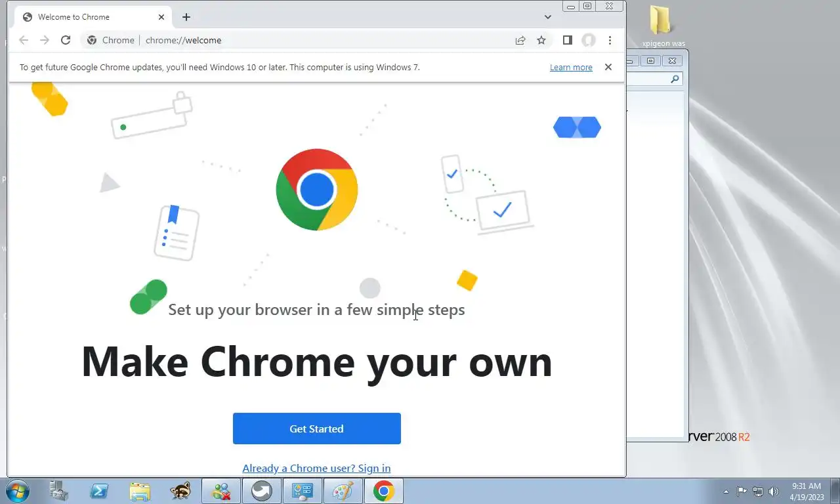This screenshot has height=504, width=840.
Task: Share this page using the address bar icon
Action: tap(520, 40)
